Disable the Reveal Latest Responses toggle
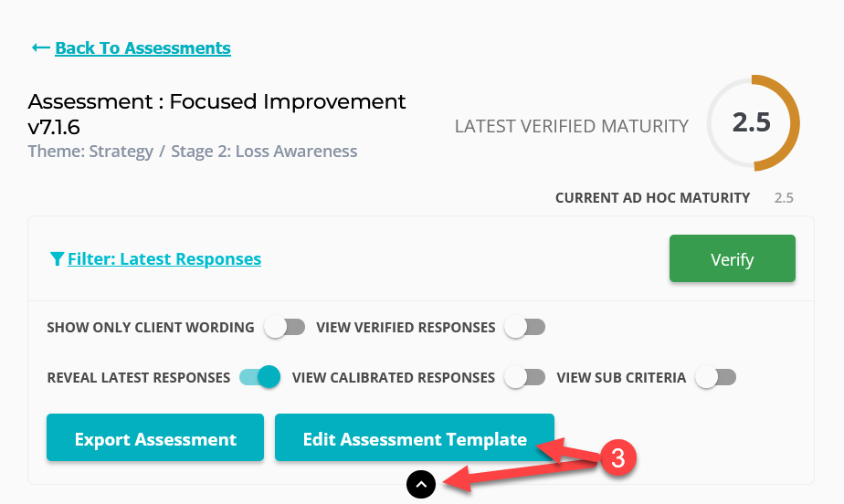Image resolution: width=844 pixels, height=504 pixels. (x=260, y=377)
